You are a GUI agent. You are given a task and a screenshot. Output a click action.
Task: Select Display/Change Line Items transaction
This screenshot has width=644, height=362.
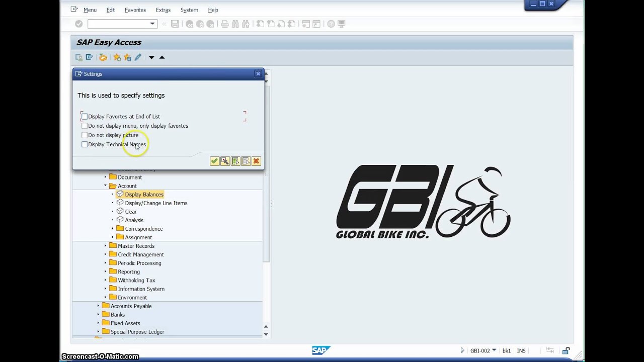click(x=156, y=203)
